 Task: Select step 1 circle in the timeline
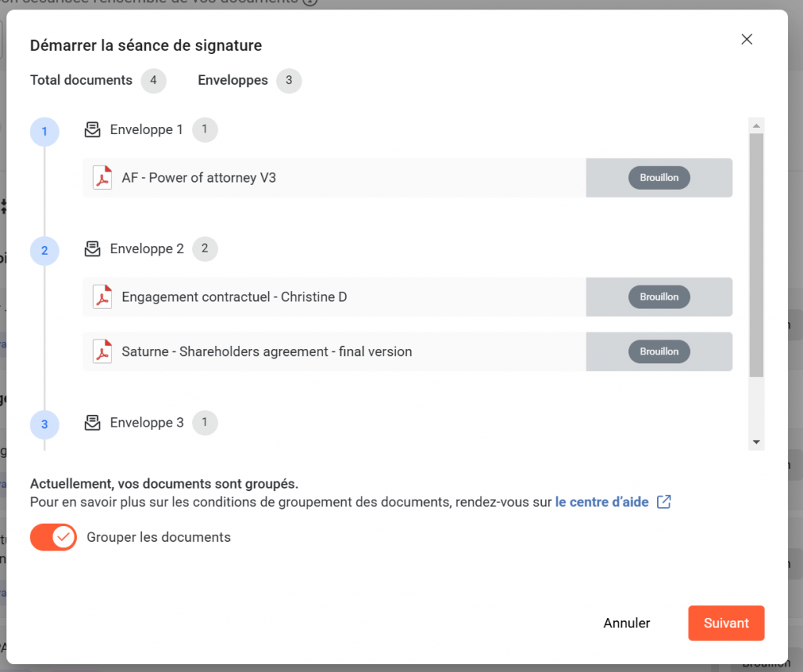point(45,131)
